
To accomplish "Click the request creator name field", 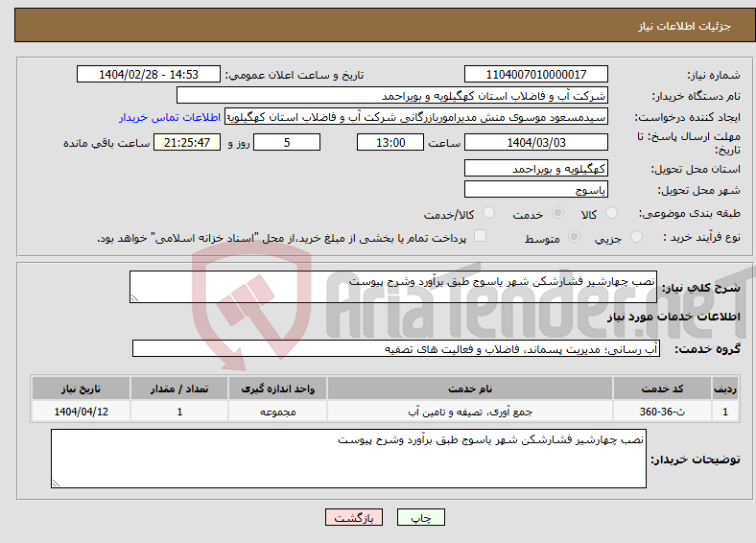I will point(416,117).
